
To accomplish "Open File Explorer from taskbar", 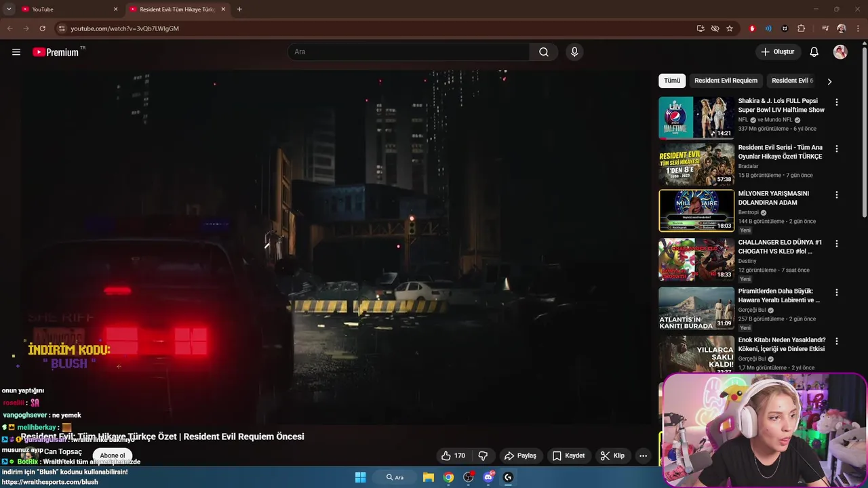I will (x=429, y=477).
